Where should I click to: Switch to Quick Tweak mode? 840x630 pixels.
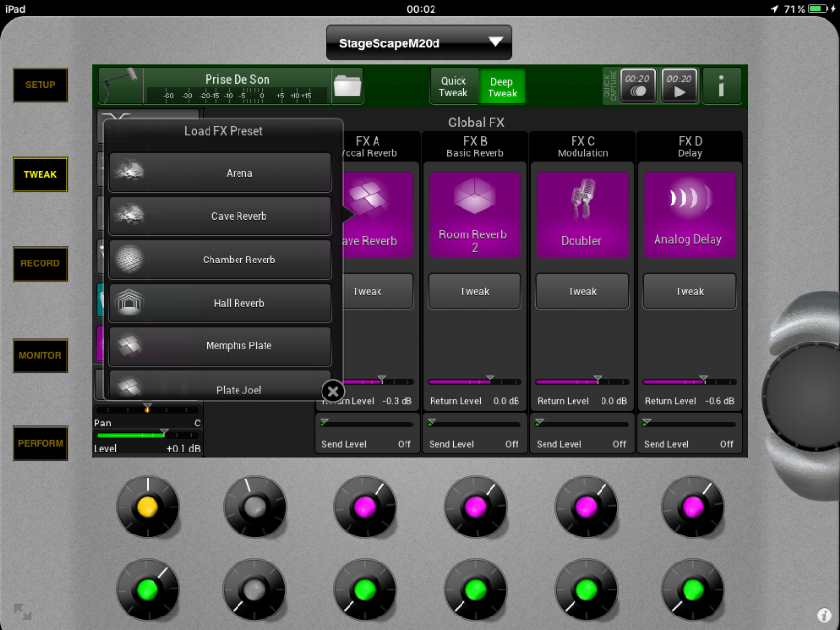click(454, 87)
